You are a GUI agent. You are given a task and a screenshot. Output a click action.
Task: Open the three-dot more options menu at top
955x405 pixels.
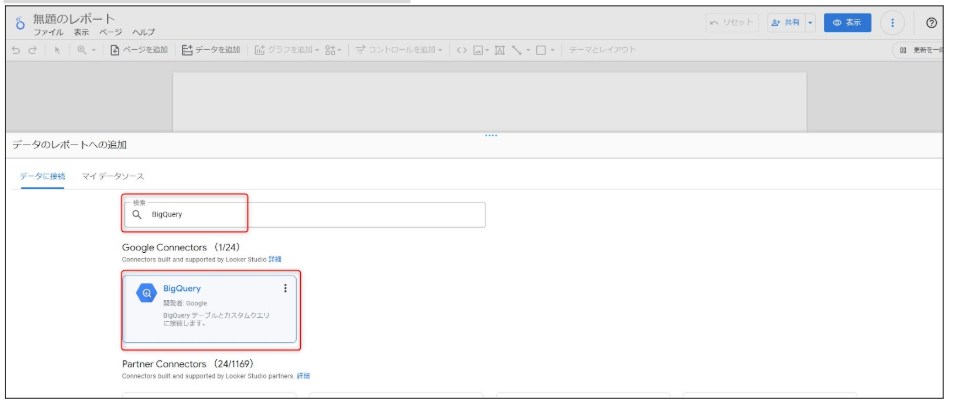point(892,23)
